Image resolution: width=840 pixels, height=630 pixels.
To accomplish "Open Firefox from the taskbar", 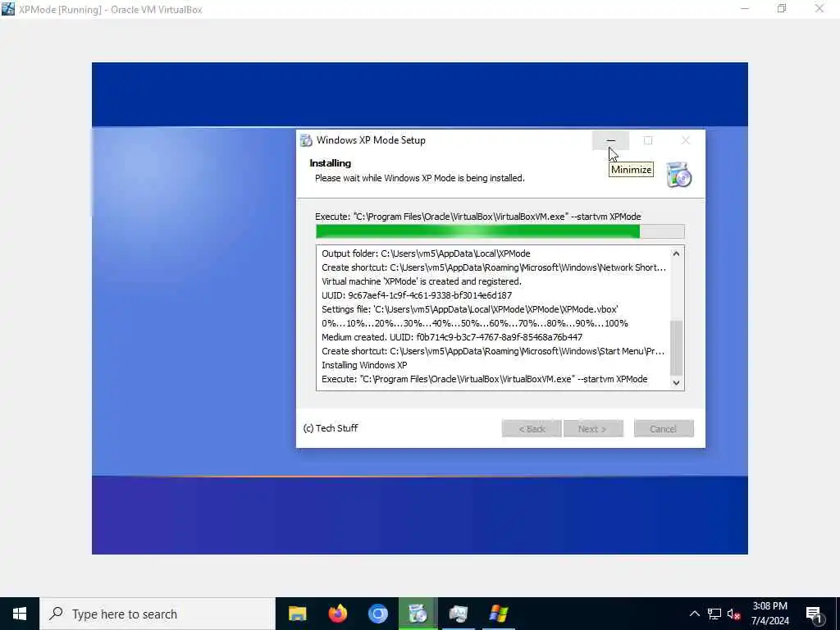I will [x=337, y=614].
